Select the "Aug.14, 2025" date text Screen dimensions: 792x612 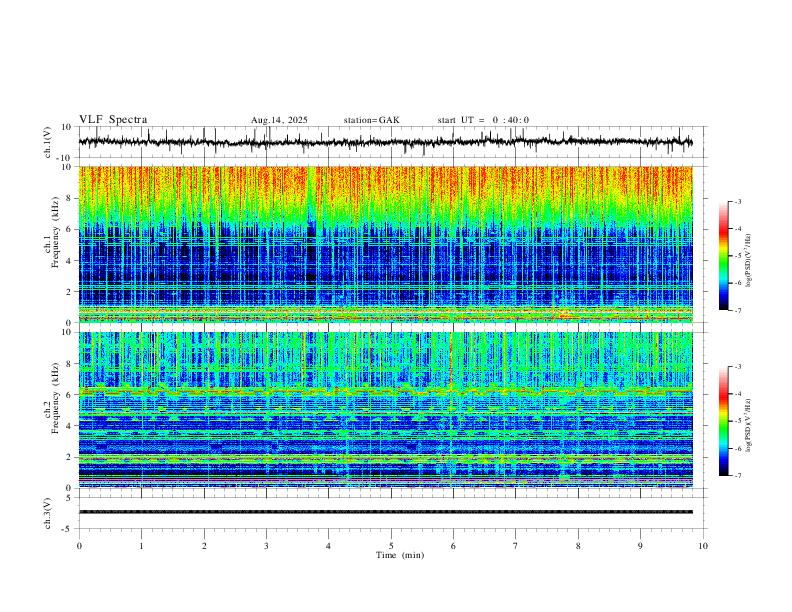click(279, 120)
